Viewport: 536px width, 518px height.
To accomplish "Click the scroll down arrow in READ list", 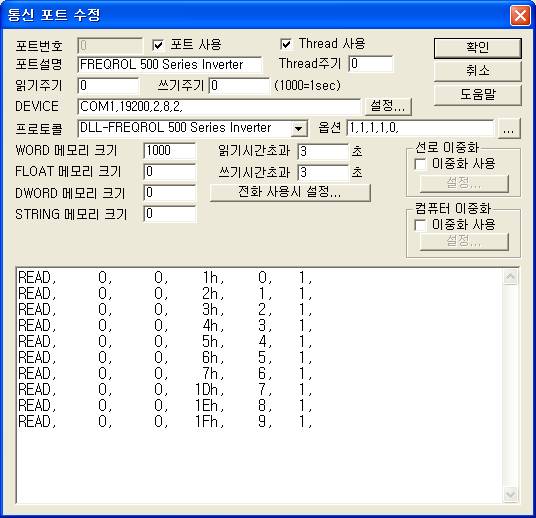I will point(510,494).
